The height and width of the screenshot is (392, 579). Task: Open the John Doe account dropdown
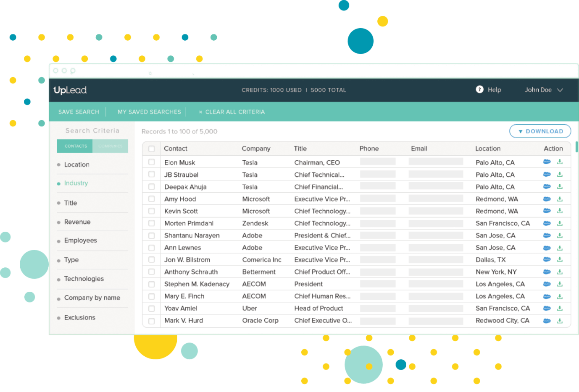click(x=544, y=90)
